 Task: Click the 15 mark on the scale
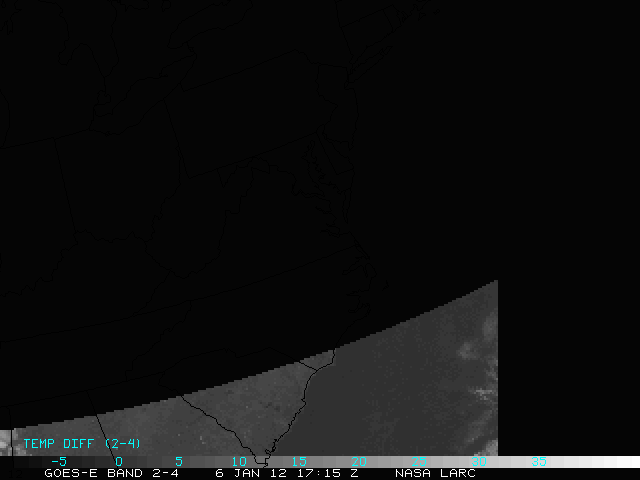coord(299,461)
